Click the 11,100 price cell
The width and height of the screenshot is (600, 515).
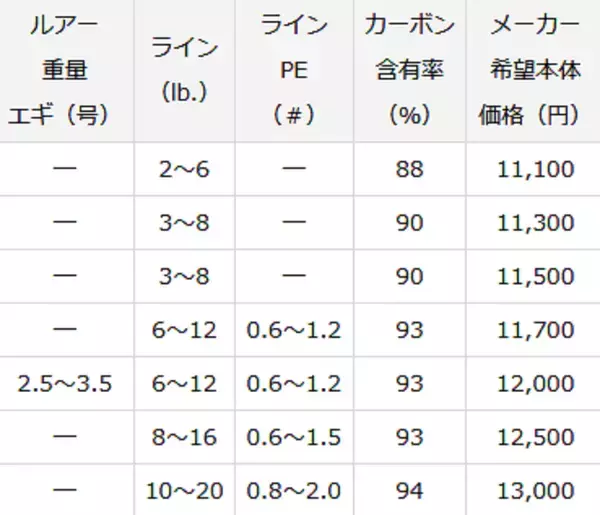pos(535,169)
